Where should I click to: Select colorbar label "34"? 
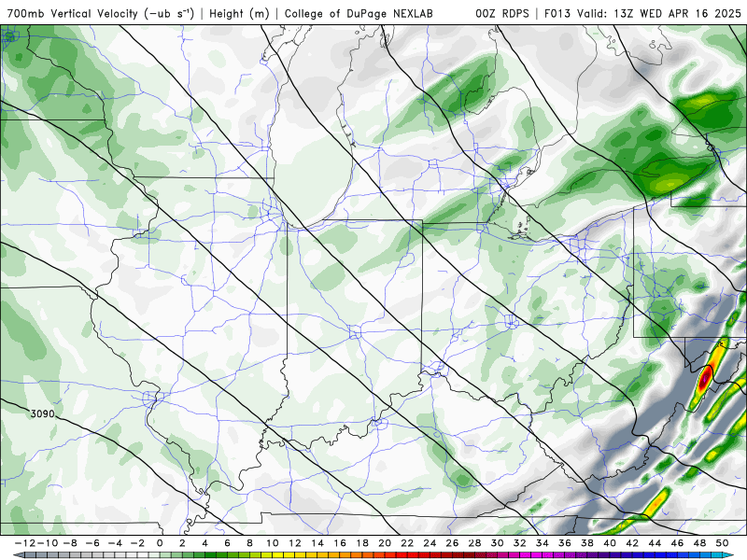click(x=543, y=543)
